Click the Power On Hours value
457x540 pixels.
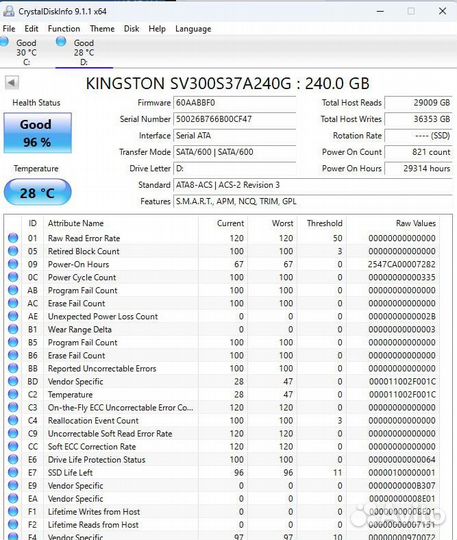pos(418,168)
